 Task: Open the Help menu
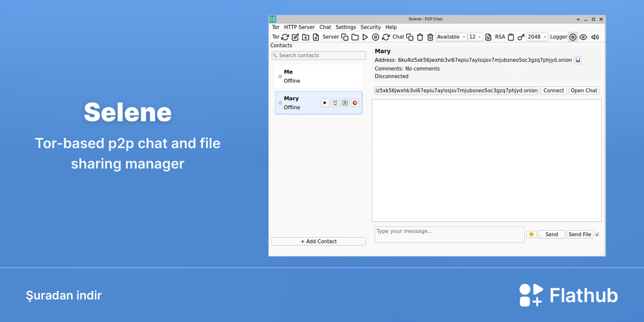coord(391,27)
